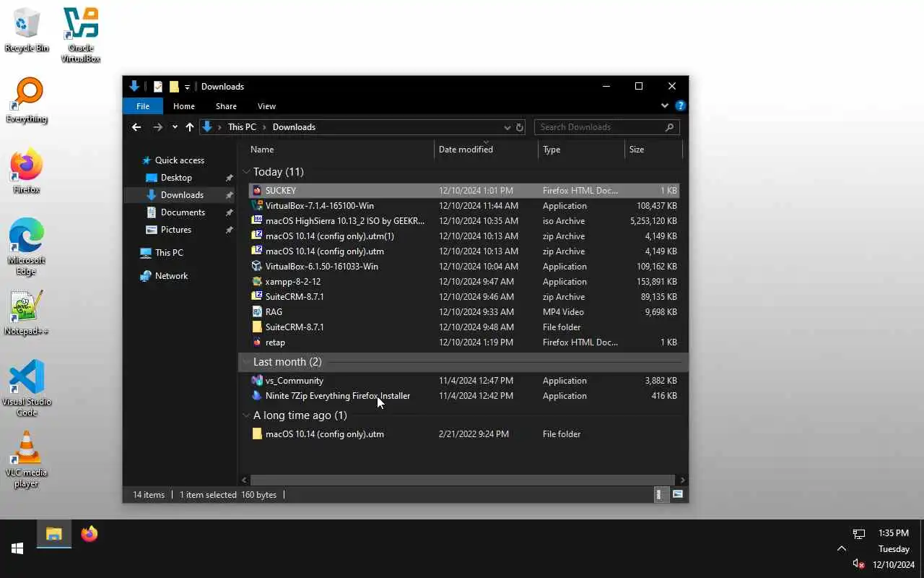
Task: Open the File tab in Explorer
Action: (143, 106)
